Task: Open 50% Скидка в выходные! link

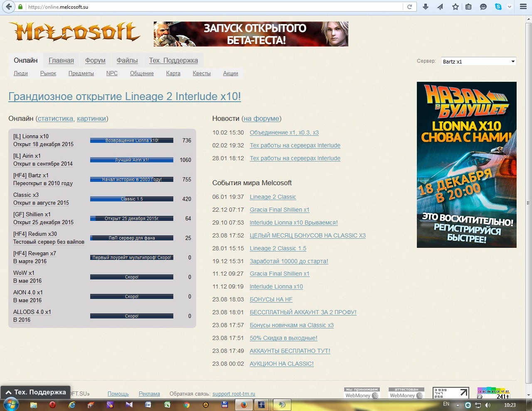Action: 283,338
